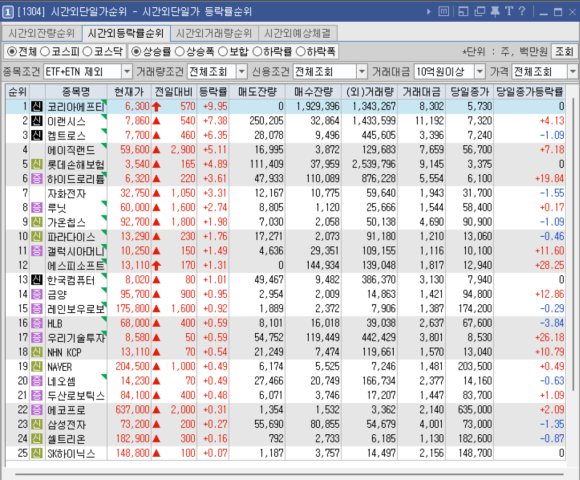Select the 상승률 radio button

(136, 51)
